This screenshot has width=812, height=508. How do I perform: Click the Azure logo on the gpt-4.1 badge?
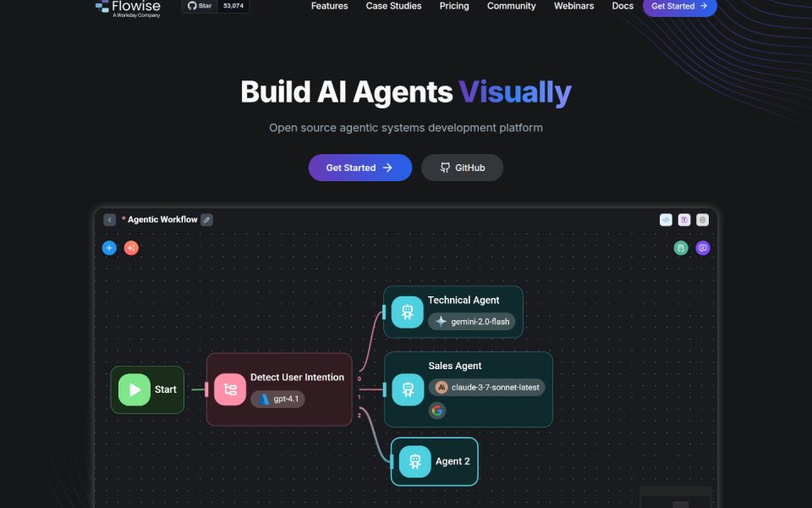264,399
